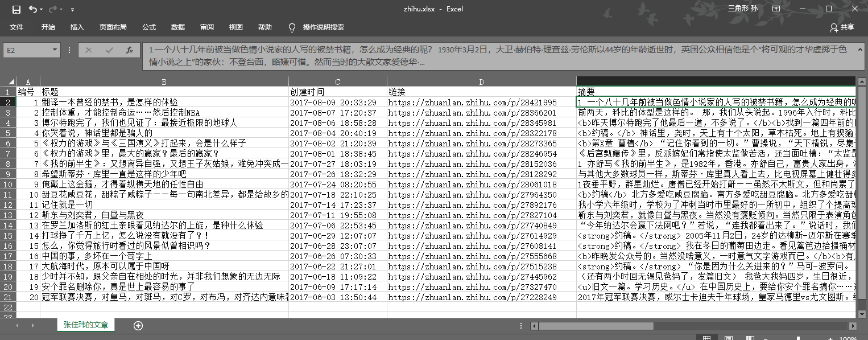Switch to the 插入 ribbon tab
This screenshot has height=340, width=868.
click(77, 27)
